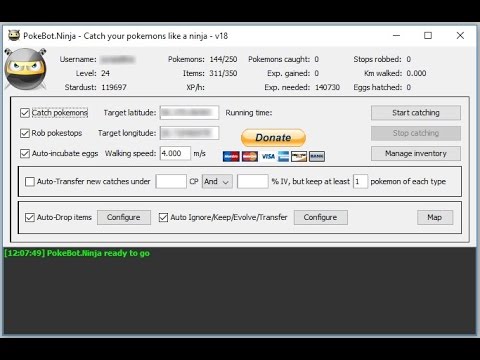The image size is (480, 360).
Task: Click the Km walked value 0.000
Action: 416,73
